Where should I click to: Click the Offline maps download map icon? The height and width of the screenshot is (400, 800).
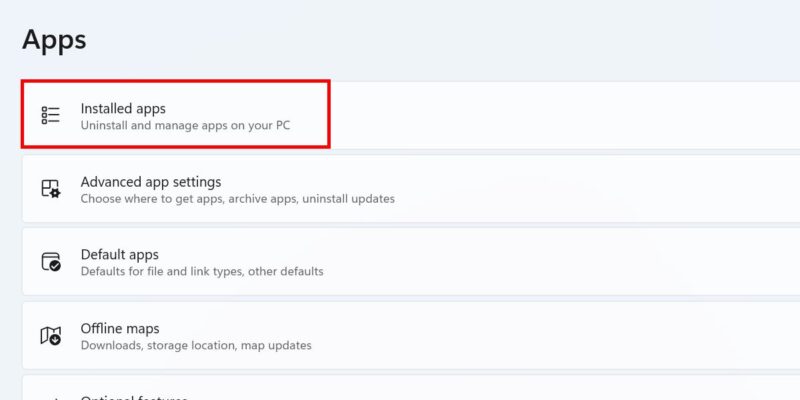tap(51, 336)
